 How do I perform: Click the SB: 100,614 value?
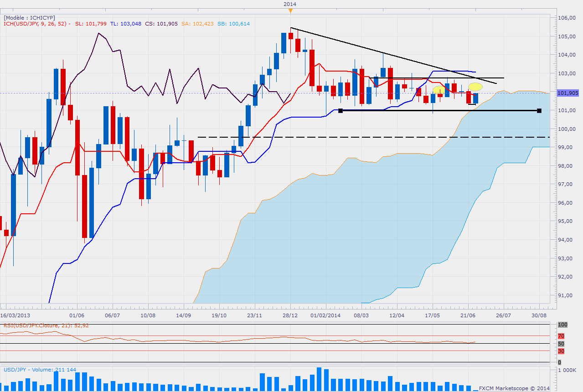coord(234,24)
